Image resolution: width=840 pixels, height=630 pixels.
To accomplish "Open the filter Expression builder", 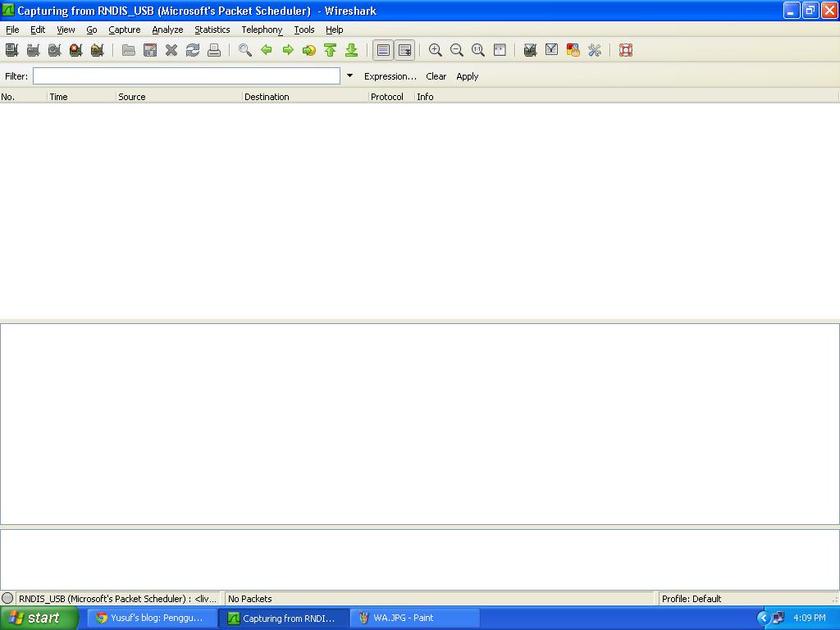I will point(390,76).
